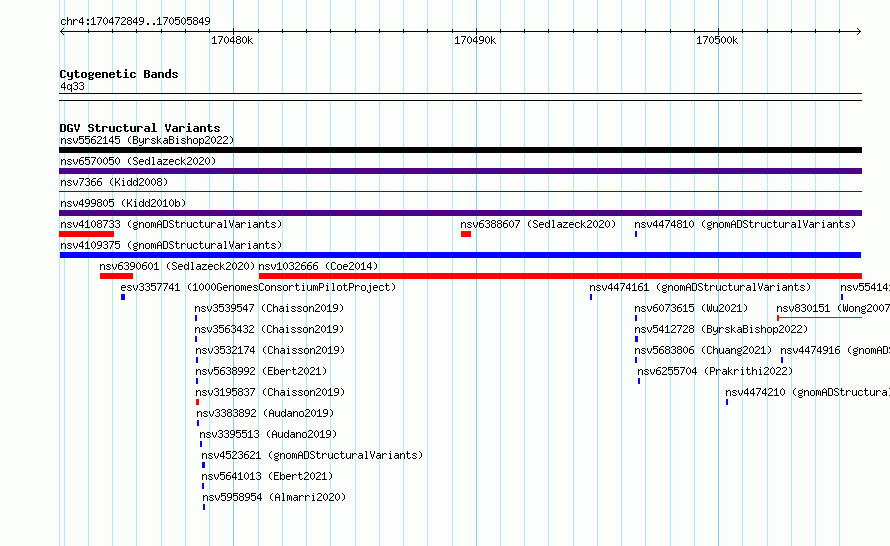This screenshot has width=890, height=546.
Task: Click the right arrow on coordinate ruler
Action: pyautogui.click(x=859, y=32)
